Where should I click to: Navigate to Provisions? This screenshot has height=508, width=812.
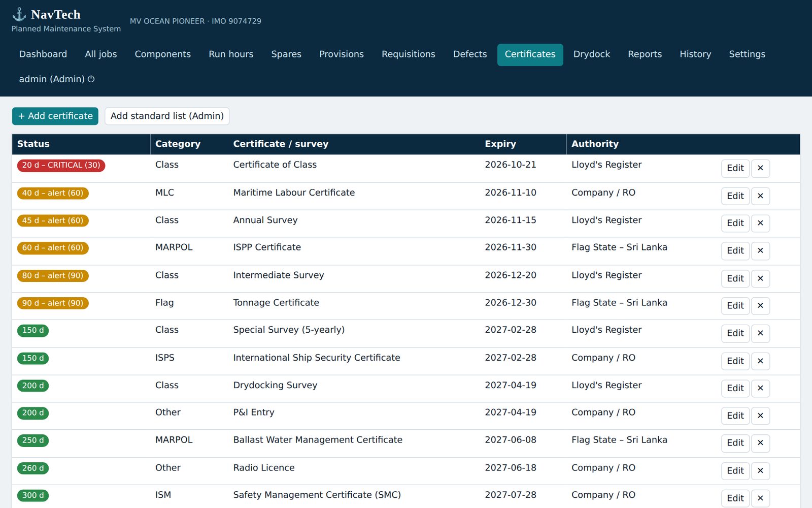[x=342, y=54]
